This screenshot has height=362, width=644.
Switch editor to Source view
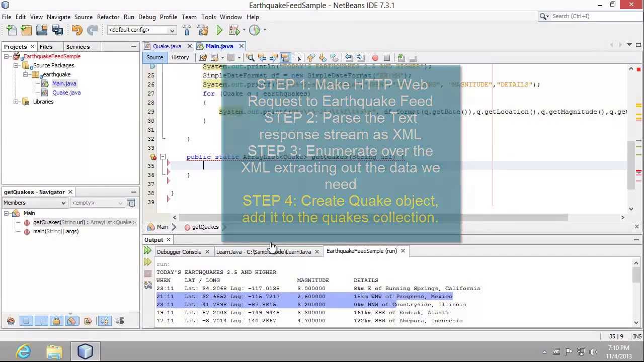click(154, 57)
